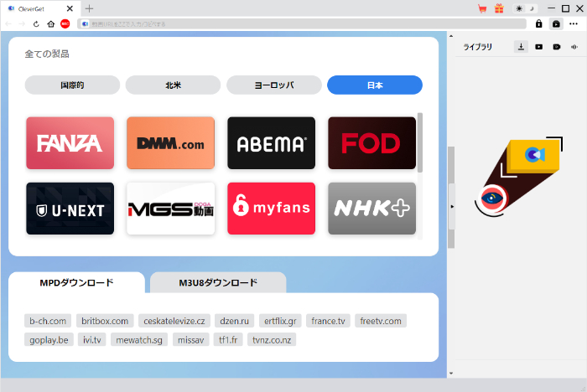This screenshot has width=587, height=392.
Task: Open goplay.be site link
Action: [49, 340]
